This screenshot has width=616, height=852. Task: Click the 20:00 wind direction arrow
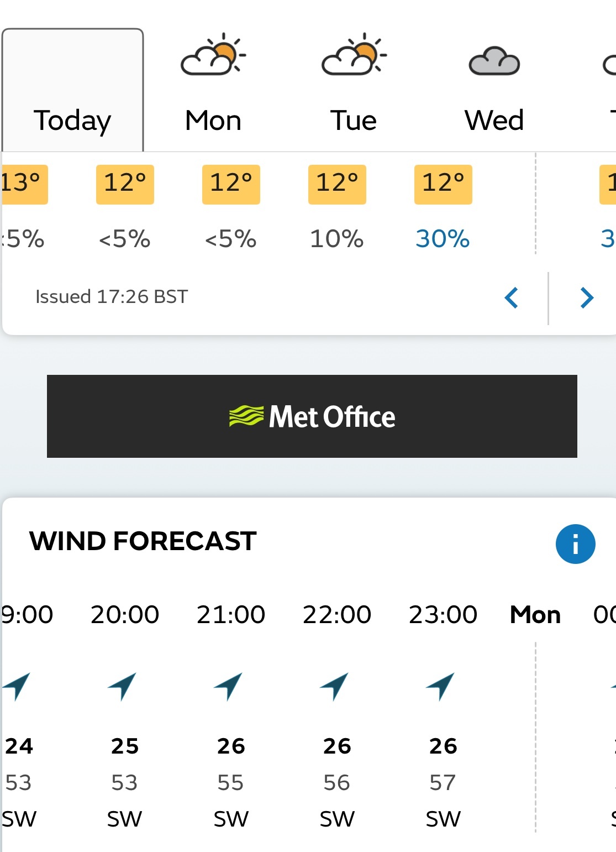tap(123, 686)
